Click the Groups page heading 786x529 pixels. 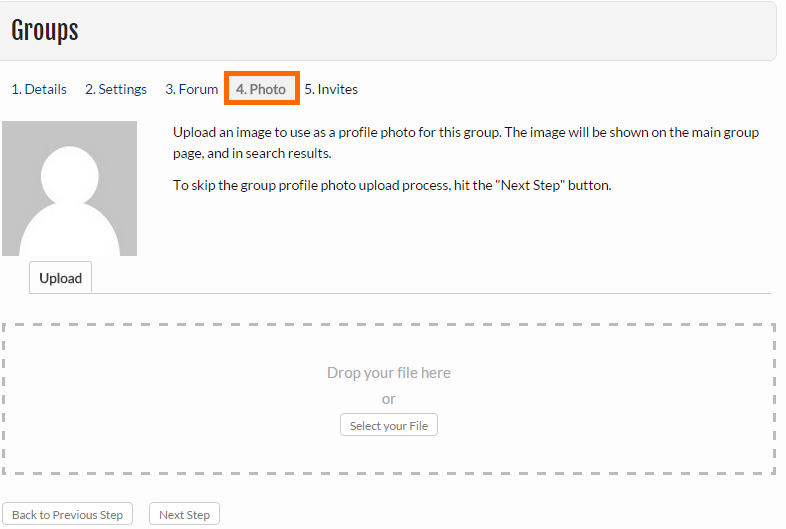click(x=45, y=31)
